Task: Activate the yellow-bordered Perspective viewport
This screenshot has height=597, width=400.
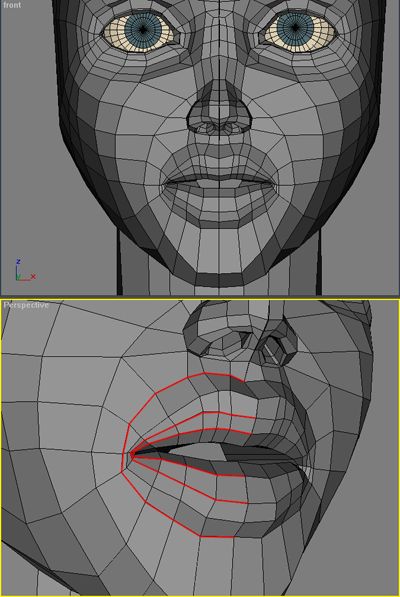Action: [x=200, y=448]
